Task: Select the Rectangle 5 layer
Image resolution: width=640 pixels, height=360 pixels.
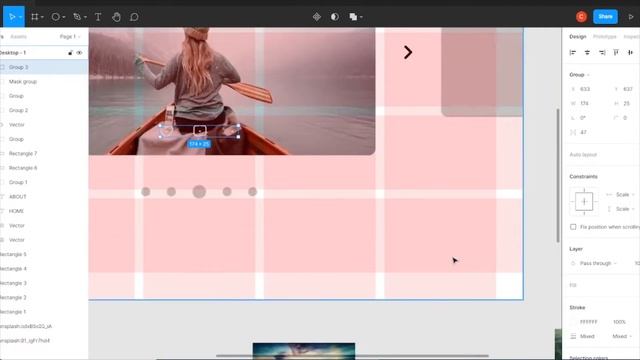Action: 44,254
